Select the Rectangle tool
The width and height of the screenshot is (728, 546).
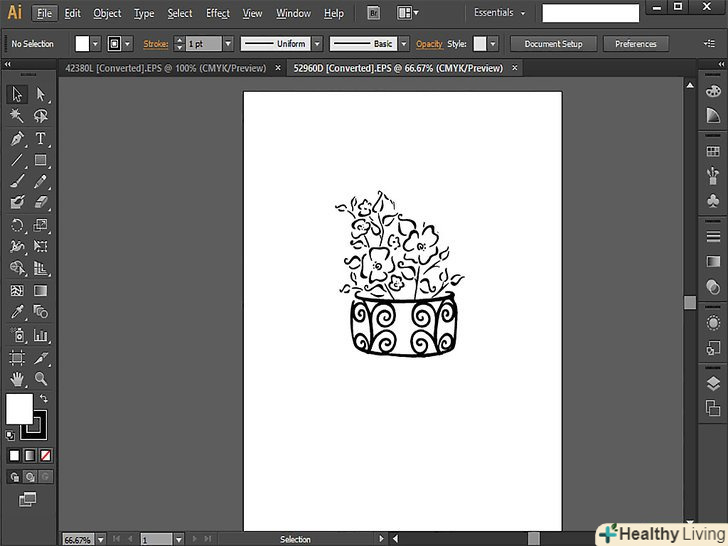(x=41, y=160)
